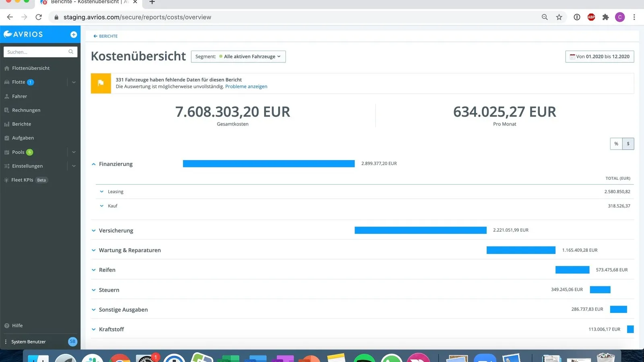Click the plus add icon beside AVRIOS
The image size is (644, 362).
(74, 35)
